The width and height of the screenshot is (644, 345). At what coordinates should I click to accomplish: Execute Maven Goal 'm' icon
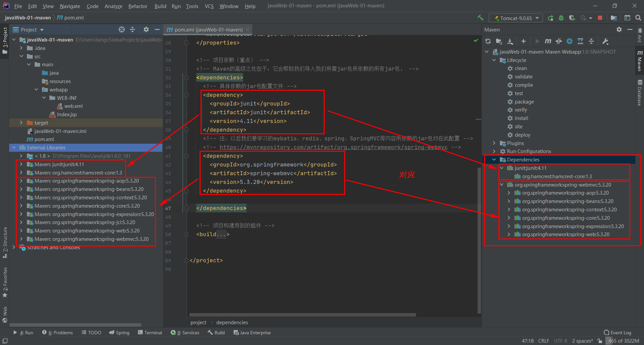pyautogui.click(x=548, y=41)
